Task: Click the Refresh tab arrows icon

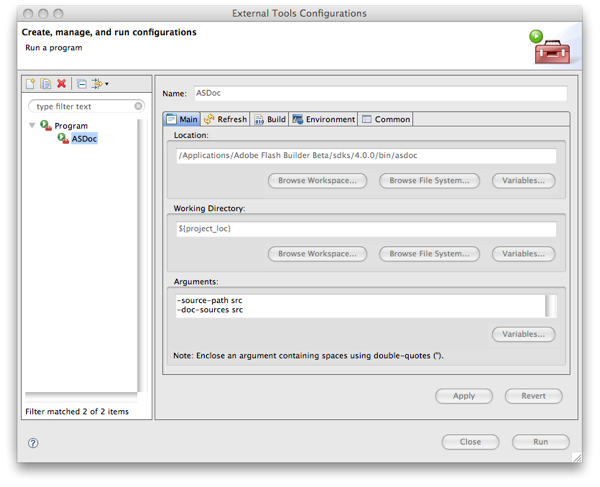Action: tap(209, 119)
